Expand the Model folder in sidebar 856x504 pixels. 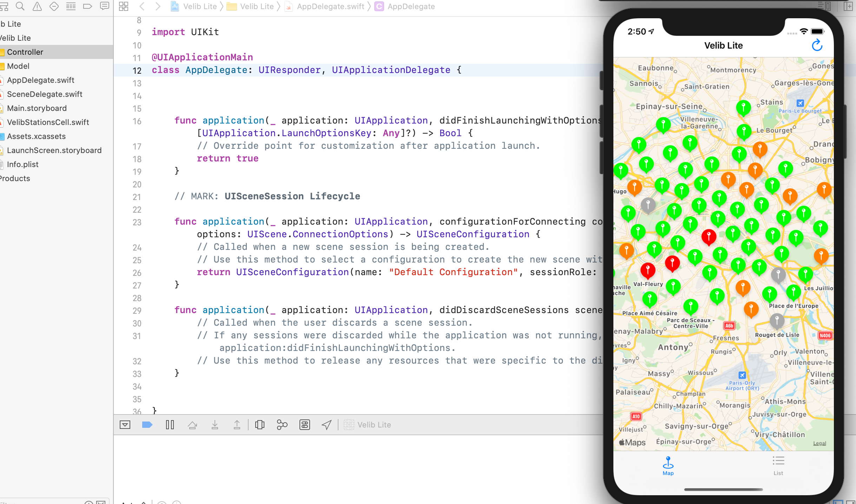18,66
